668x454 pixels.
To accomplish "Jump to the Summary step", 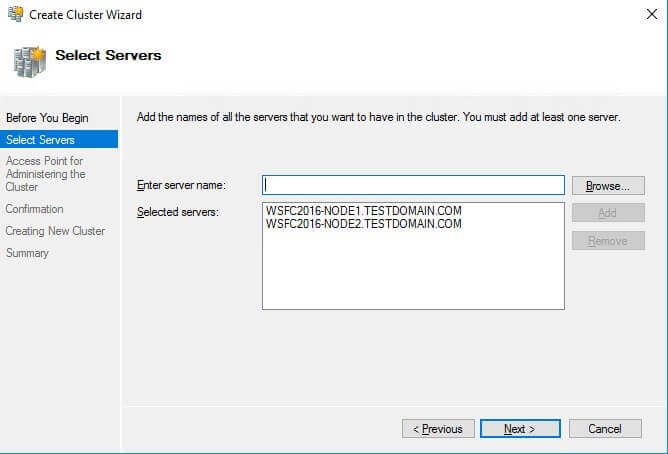I will (x=27, y=253).
